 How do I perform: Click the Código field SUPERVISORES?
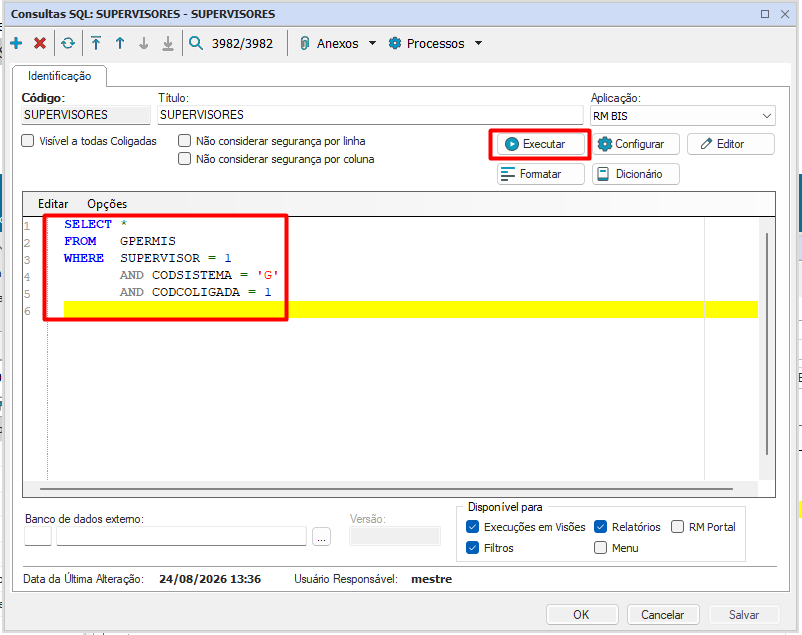[86, 115]
